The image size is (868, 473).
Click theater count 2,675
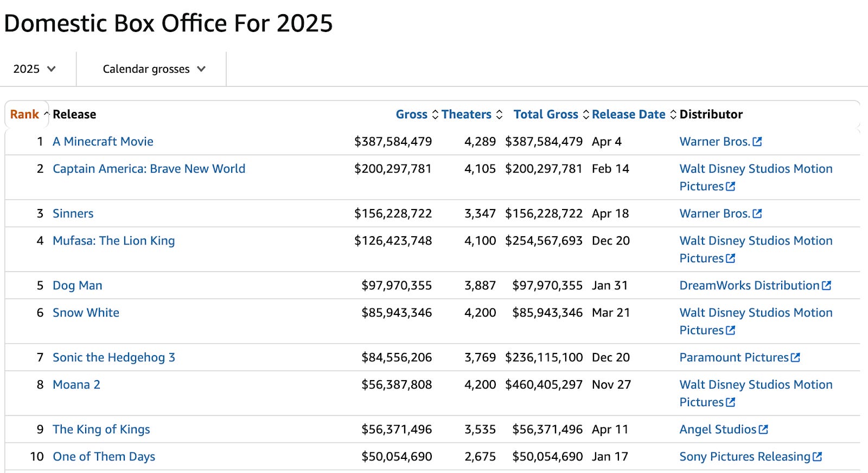pyautogui.click(x=480, y=456)
